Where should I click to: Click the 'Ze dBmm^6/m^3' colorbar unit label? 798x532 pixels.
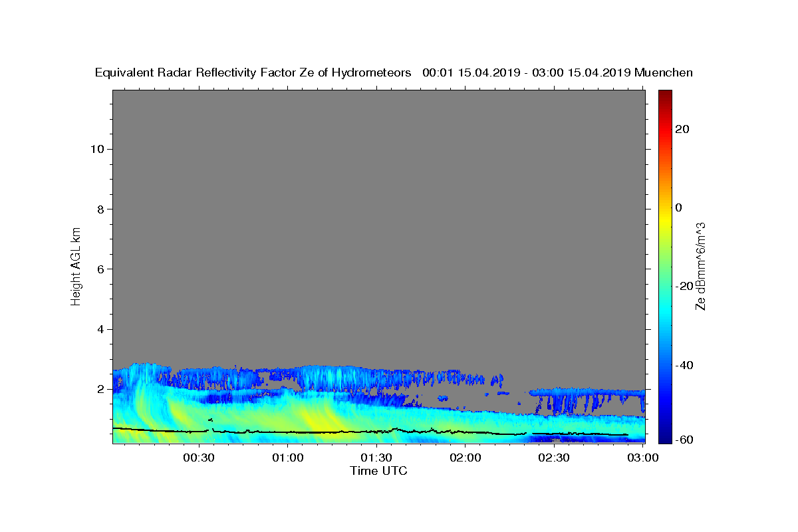[x=700, y=266]
